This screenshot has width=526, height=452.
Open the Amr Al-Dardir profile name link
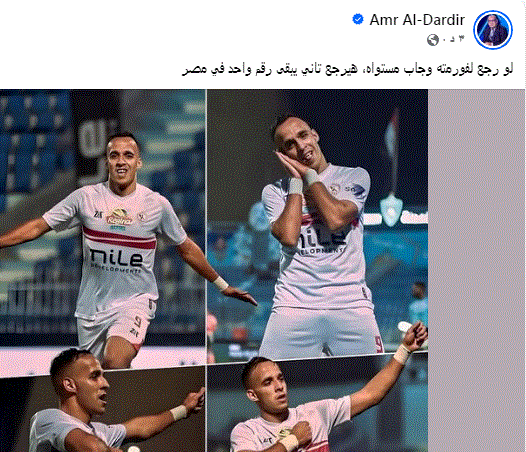[417, 20]
